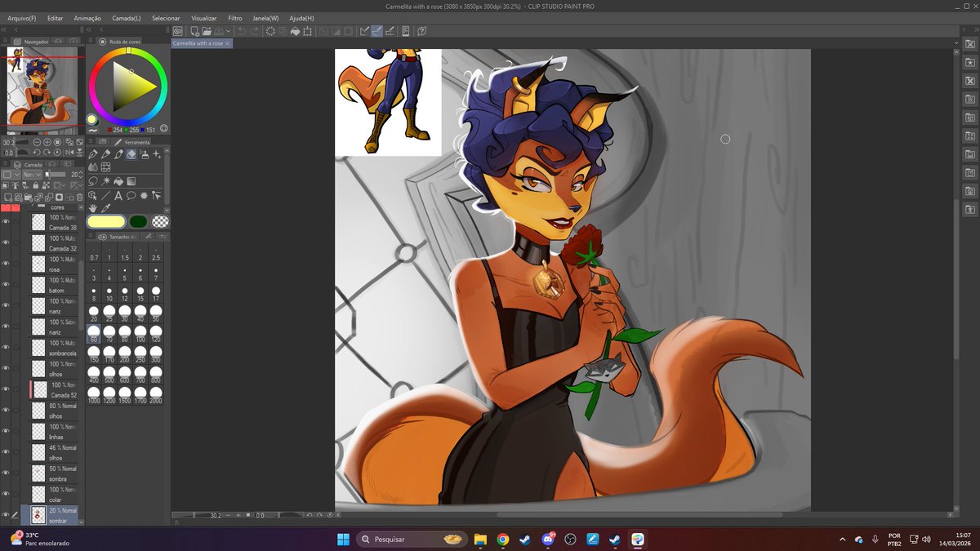
Task: Hide the Camada 32 layer
Action: click(x=6, y=242)
